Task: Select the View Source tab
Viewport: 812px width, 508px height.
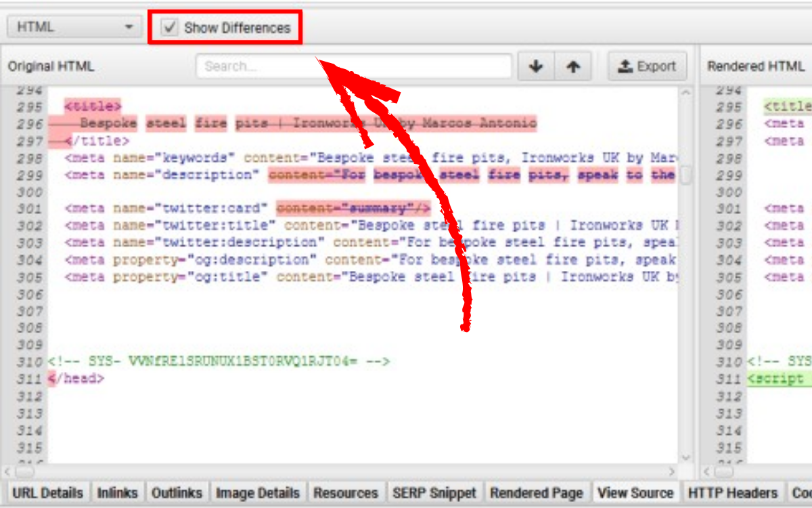Action: pyautogui.click(x=635, y=492)
